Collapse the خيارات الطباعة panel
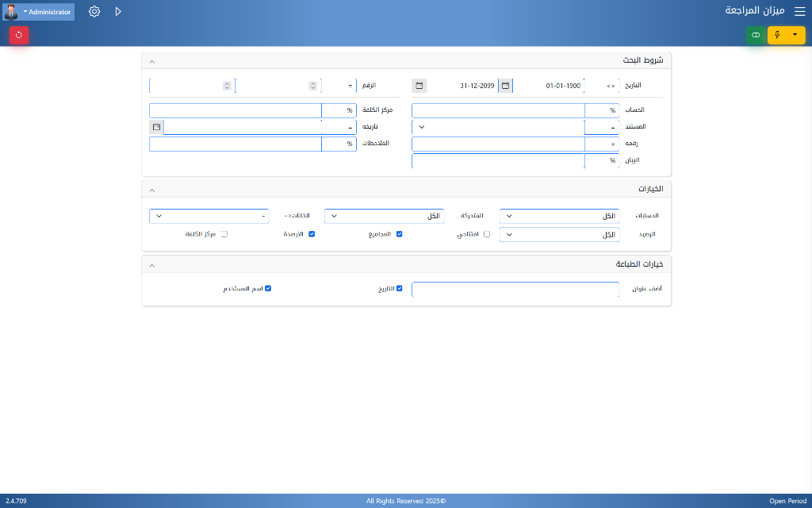The width and height of the screenshot is (812, 508). 152,265
